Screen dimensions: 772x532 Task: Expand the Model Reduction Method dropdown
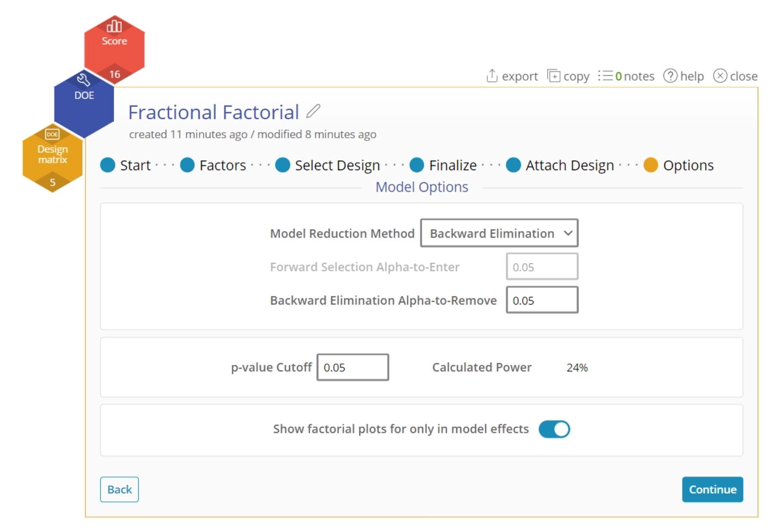pyautogui.click(x=499, y=233)
